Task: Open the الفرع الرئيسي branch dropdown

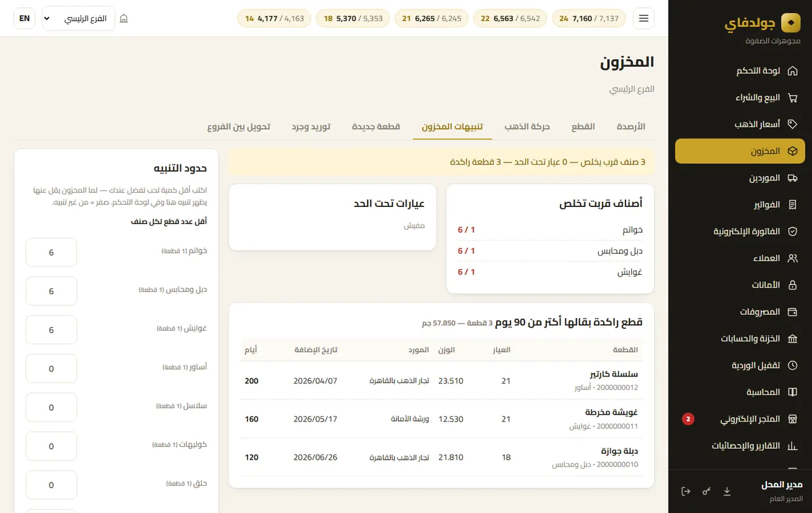Action: pyautogui.click(x=79, y=18)
